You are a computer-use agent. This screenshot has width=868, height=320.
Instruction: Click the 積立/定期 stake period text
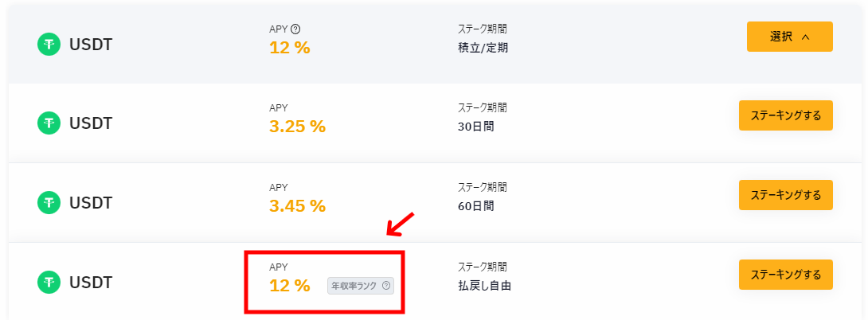pyautogui.click(x=483, y=49)
